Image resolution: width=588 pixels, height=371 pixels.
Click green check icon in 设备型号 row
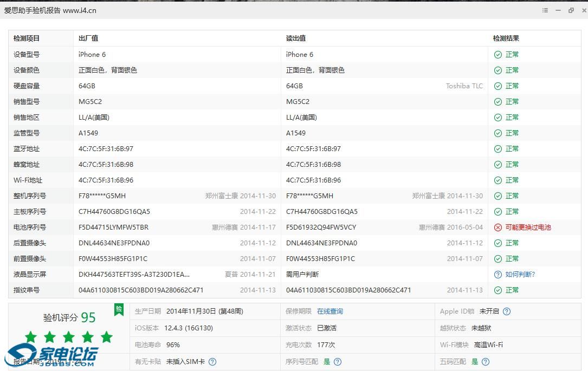(498, 55)
